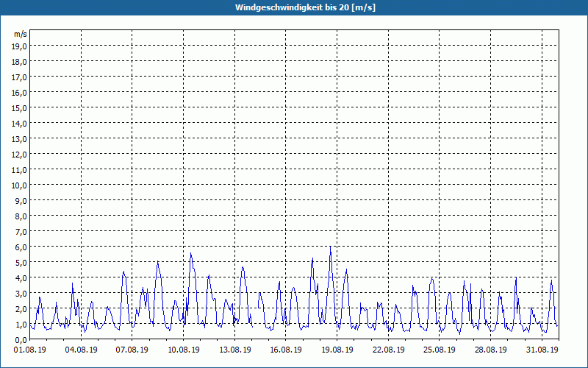The width and height of the screenshot is (588, 368).
Task: Select the 17,0 y-axis label
Action: point(21,77)
